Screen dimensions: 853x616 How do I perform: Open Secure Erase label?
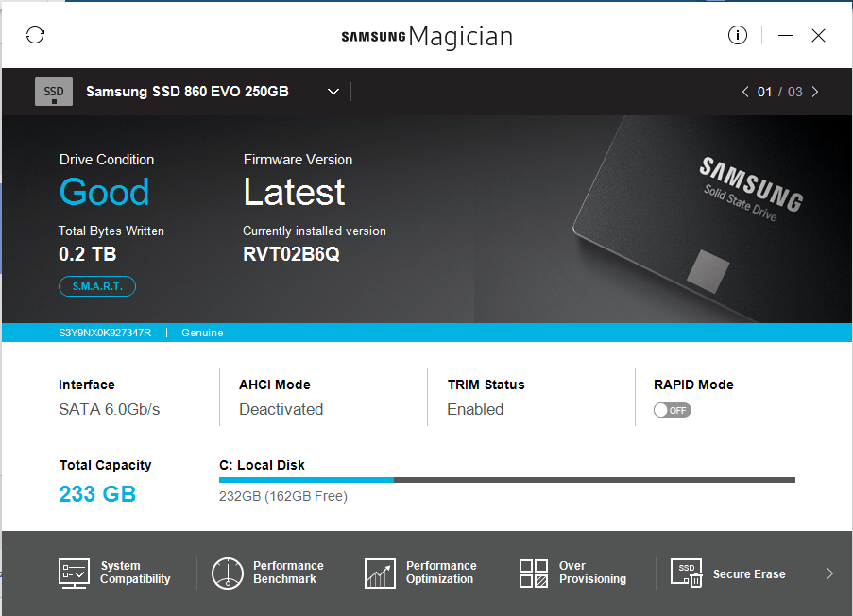click(x=749, y=574)
